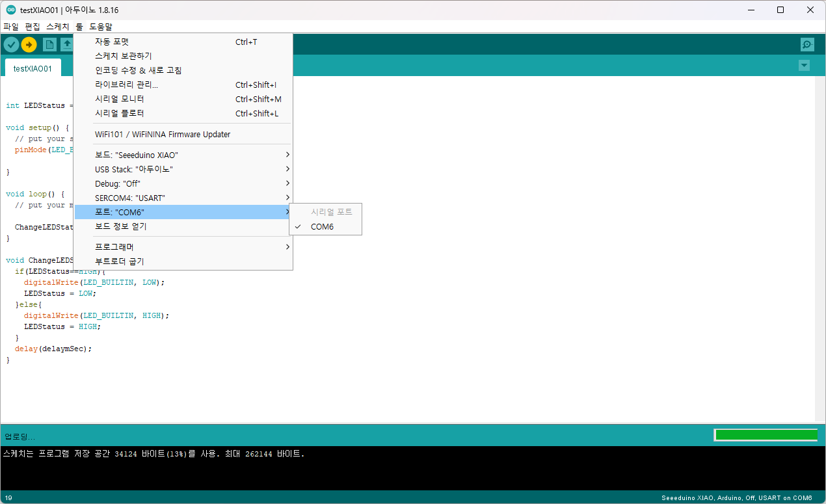Screen dimensions: 826x504
Task: Expand the SERCOM4: "USART" submenu
Action: (x=183, y=198)
